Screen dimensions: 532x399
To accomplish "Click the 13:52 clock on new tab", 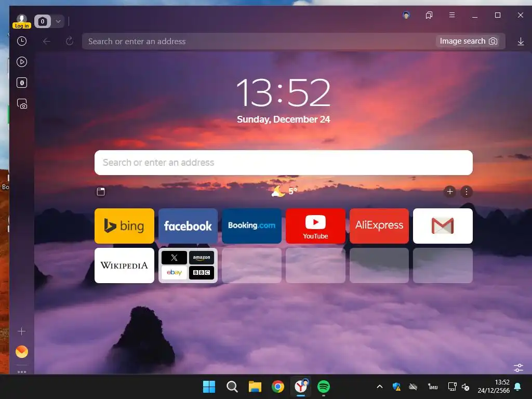I will [x=283, y=92].
